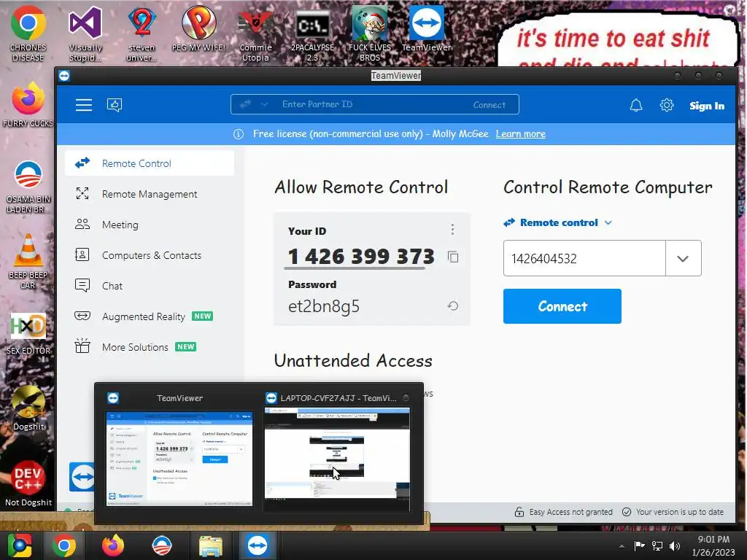Viewport: 747px width, 560px height.
Task: Select CHRONES DISEASE desktop icon
Action: point(28,34)
